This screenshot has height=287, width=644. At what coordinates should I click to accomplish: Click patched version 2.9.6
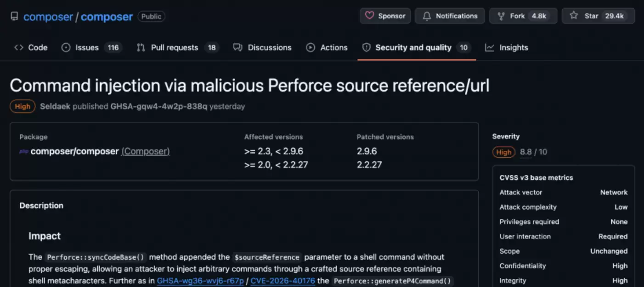367,151
